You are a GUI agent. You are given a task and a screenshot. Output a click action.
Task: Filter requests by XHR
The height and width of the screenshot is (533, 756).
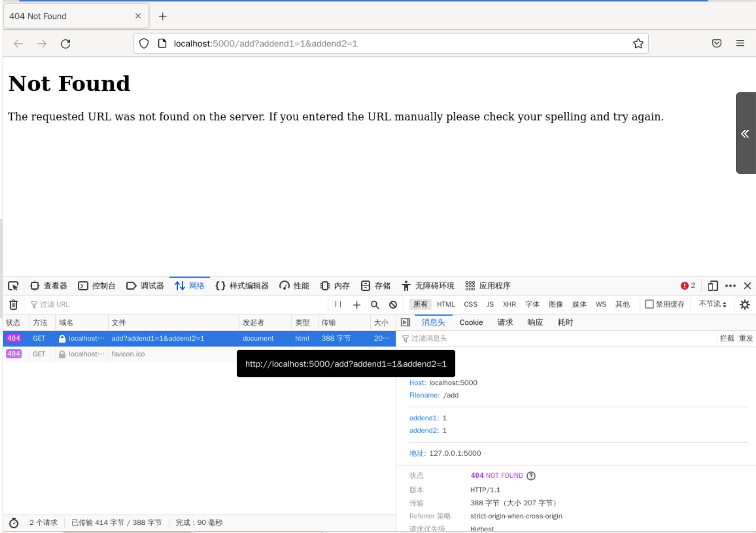click(x=509, y=305)
